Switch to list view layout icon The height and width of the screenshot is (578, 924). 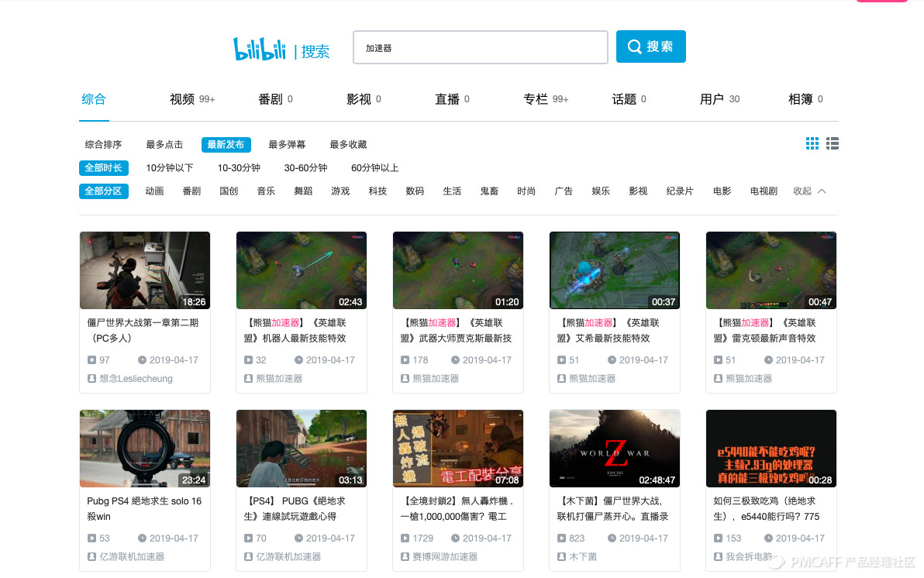coord(833,143)
